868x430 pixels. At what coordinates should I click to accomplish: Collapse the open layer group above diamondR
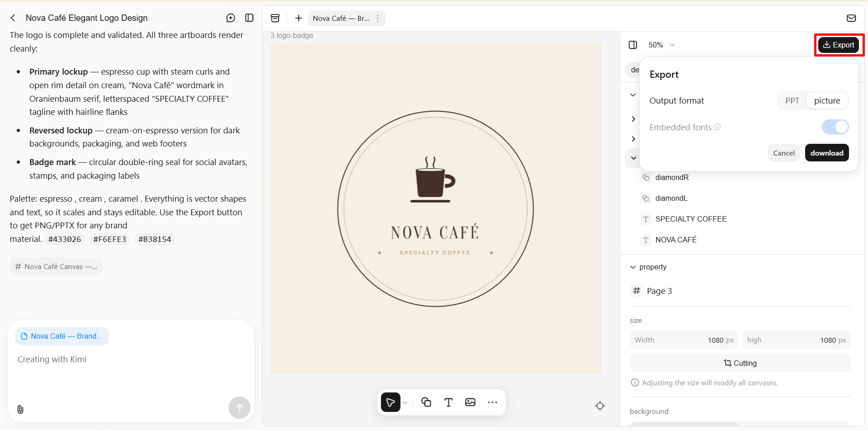point(634,158)
